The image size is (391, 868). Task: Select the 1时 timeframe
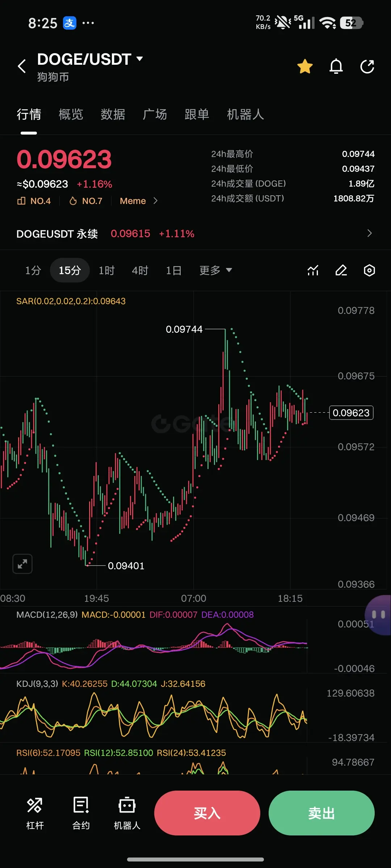107,271
